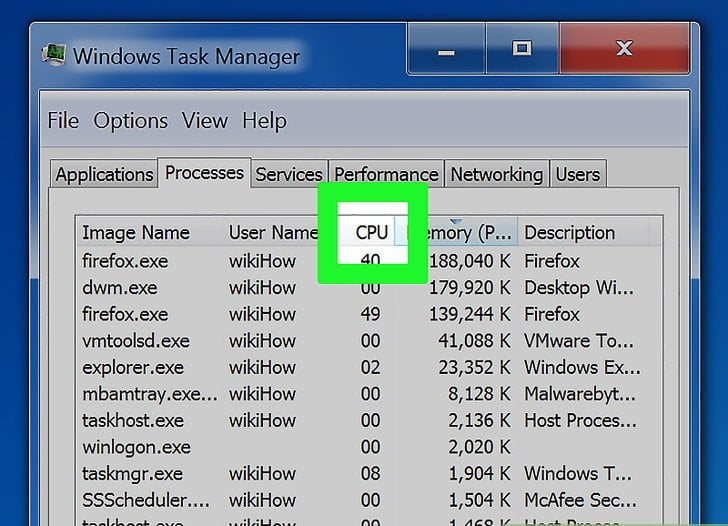Click CPU value 08 for taskmgr.exe
728x526 pixels.
(x=370, y=474)
